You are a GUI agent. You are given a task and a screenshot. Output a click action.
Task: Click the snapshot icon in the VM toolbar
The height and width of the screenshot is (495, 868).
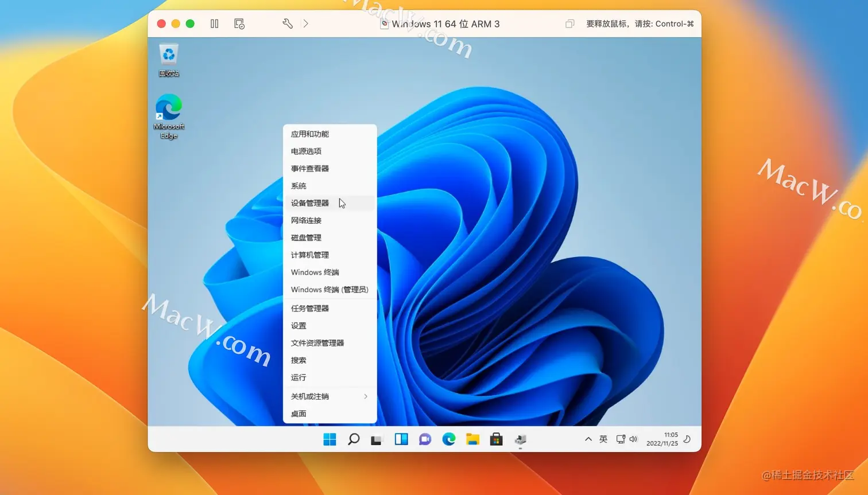pos(239,24)
